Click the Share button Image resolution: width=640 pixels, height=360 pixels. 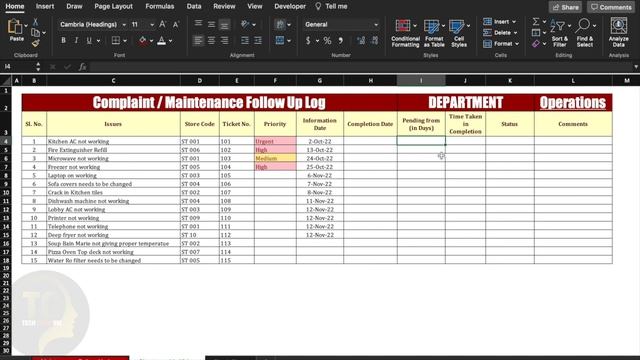(x=565, y=7)
